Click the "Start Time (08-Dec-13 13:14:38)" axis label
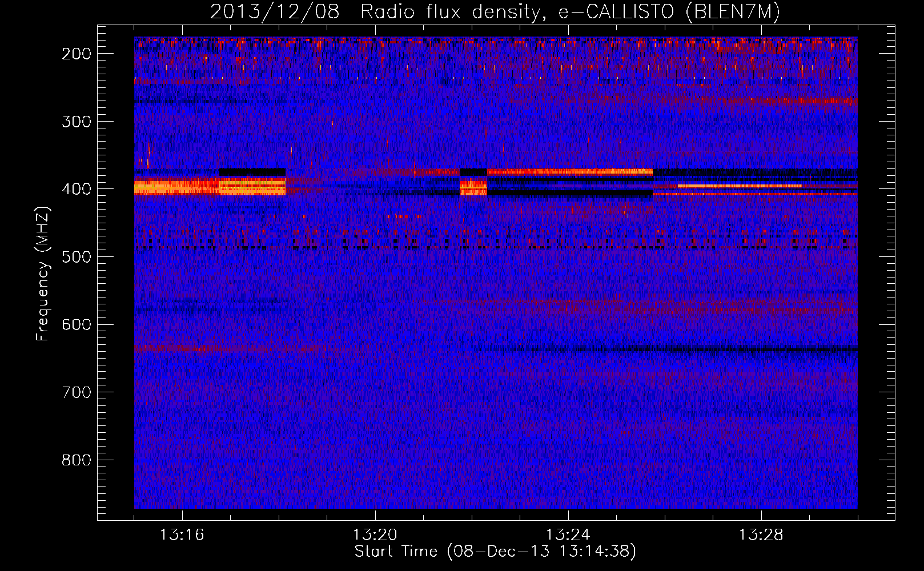Viewport: 924px width, 571px height. pos(495,552)
